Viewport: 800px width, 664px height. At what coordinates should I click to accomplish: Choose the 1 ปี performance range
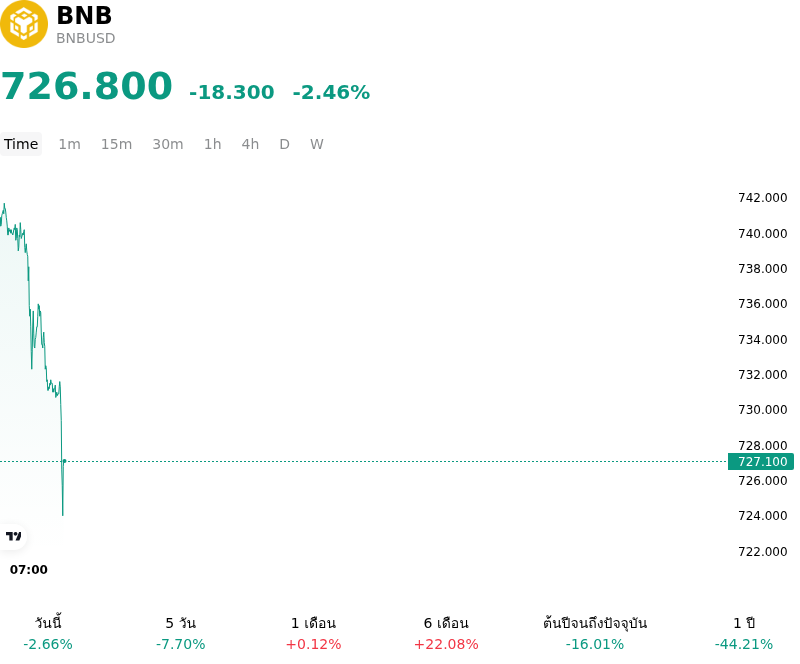click(744, 633)
